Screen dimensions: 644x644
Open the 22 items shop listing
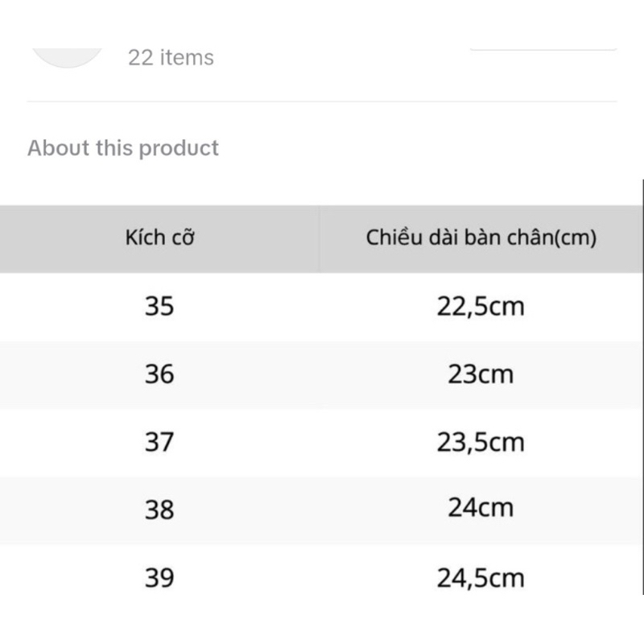pyautogui.click(x=171, y=57)
